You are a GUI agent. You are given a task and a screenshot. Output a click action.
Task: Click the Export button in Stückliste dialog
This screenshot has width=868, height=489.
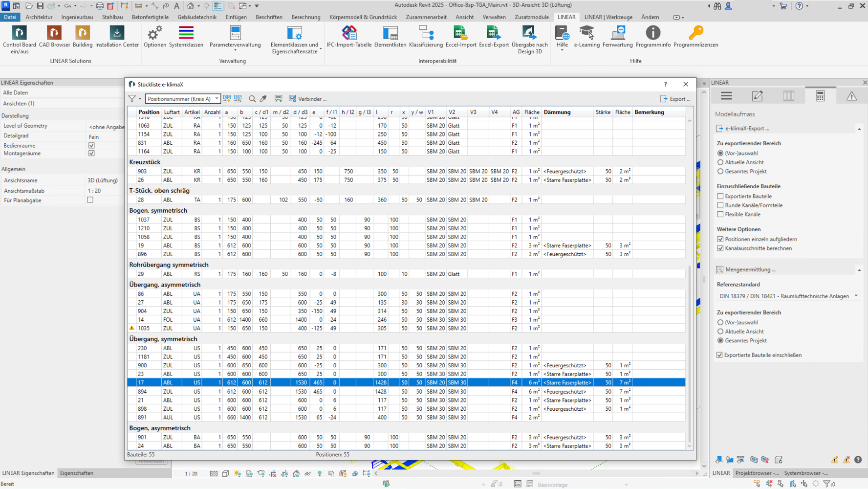point(675,99)
